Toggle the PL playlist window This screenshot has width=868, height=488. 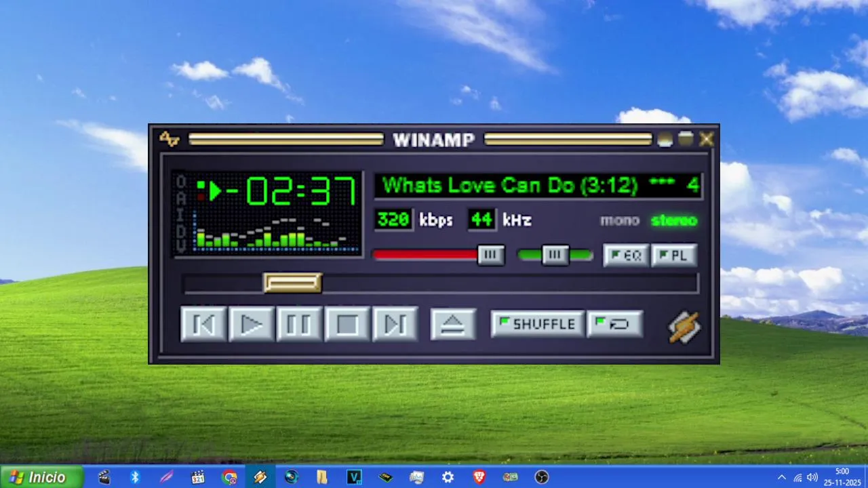tap(673, 256)
